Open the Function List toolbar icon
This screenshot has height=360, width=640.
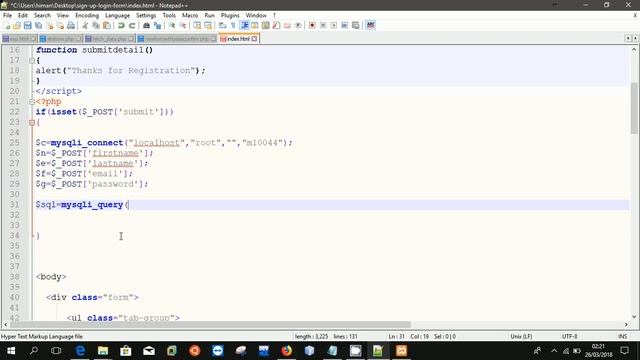coord(276,25)
